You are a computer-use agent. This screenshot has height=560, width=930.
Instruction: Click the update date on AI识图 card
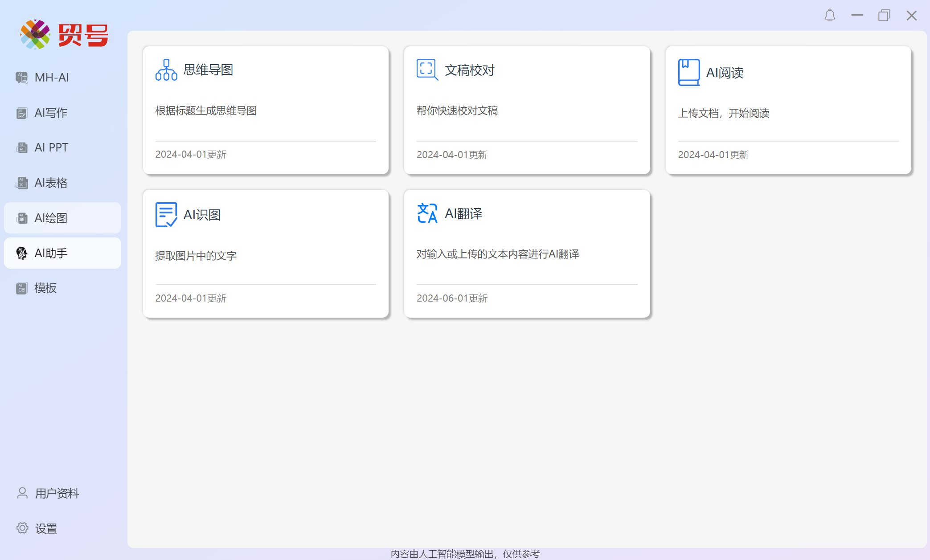coord(191,298)
